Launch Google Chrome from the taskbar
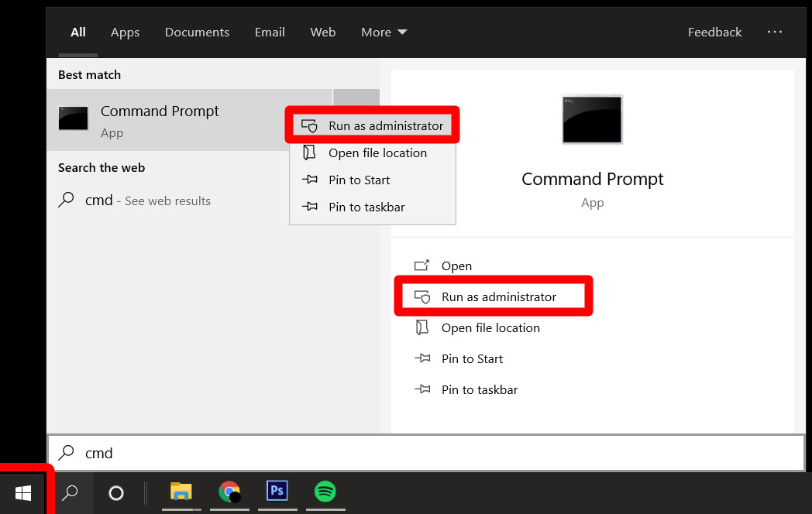This screenshot has width=812, height=514. (x=229, y=492)
